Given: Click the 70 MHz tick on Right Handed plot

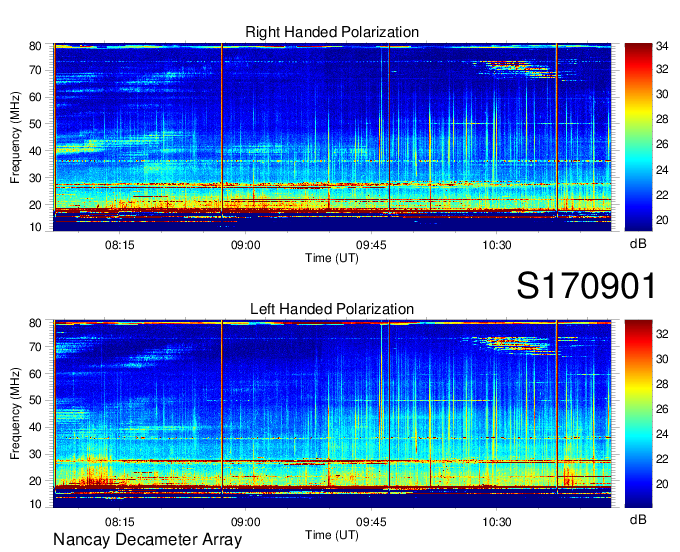Looking at the screenshot, I should (x=35, y=70).
